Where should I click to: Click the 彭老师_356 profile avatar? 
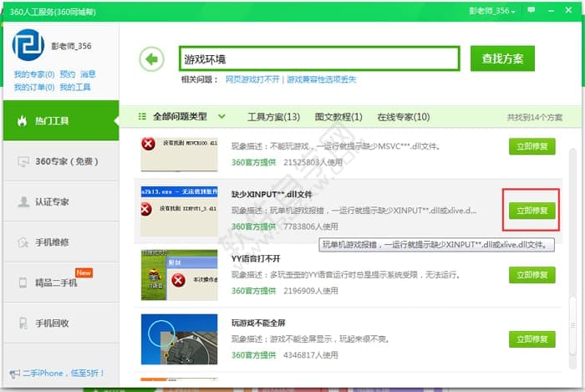tap(28, 46)
